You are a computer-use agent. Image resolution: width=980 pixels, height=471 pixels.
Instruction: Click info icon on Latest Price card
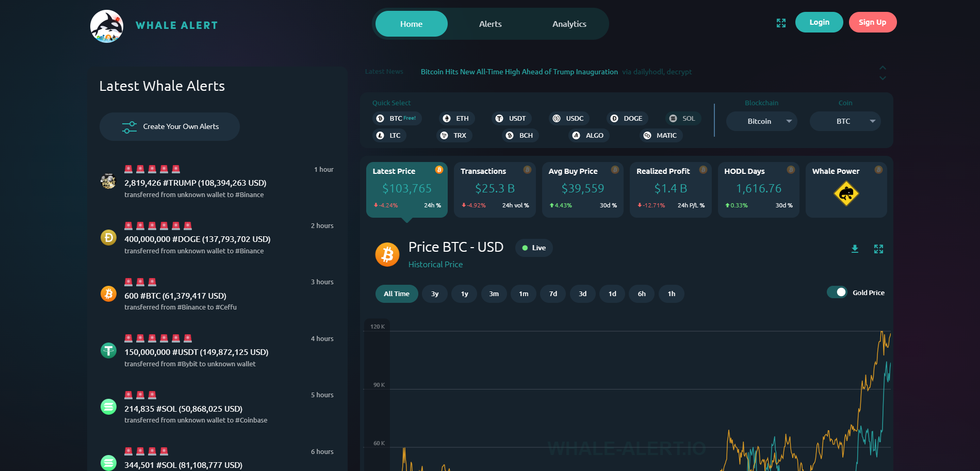[439, 170]
